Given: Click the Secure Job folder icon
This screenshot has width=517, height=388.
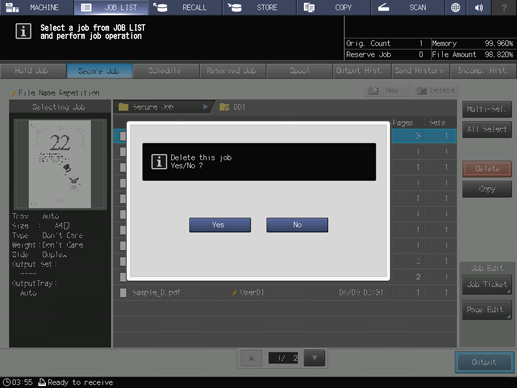Looking at the screenshot, I should (x=124, y=107).
